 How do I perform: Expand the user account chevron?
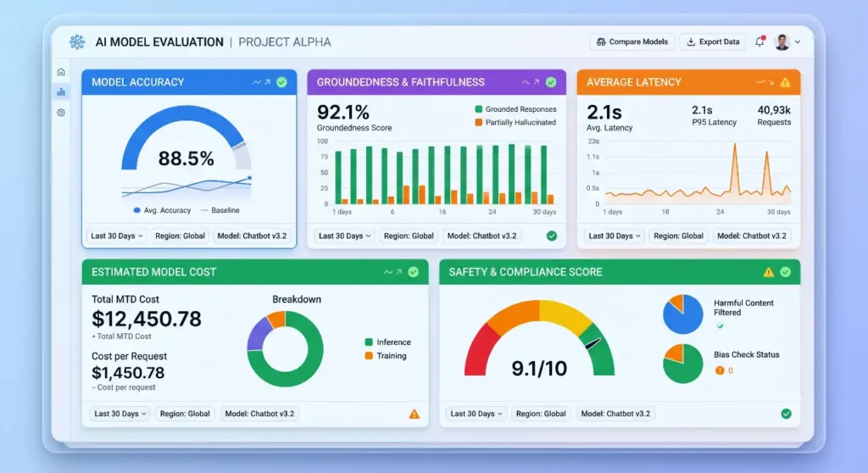(798, 42)
